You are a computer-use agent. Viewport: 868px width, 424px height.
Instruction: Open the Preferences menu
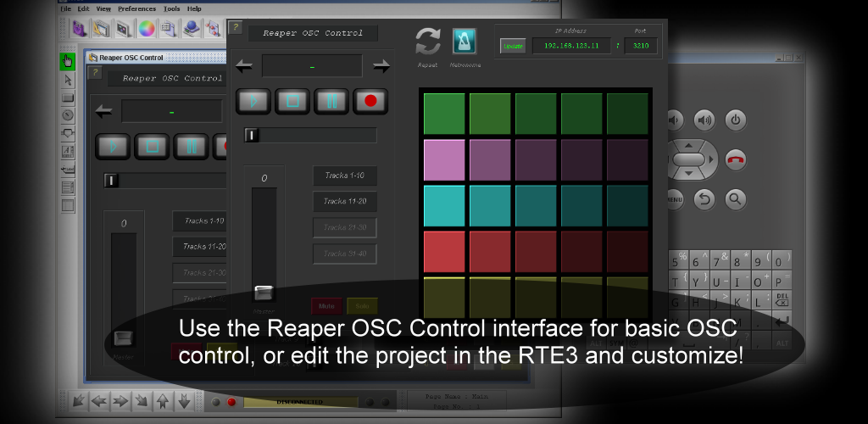(x=136, y=8)
